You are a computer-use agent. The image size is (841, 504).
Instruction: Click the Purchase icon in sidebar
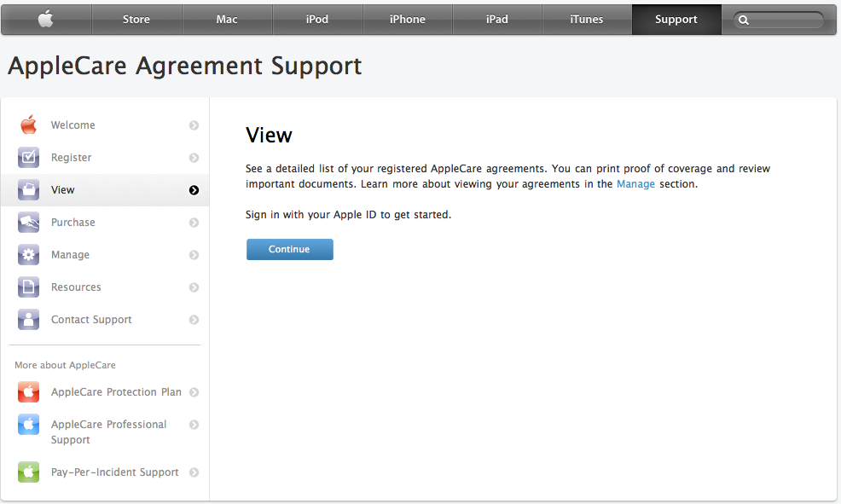[29, 223]
